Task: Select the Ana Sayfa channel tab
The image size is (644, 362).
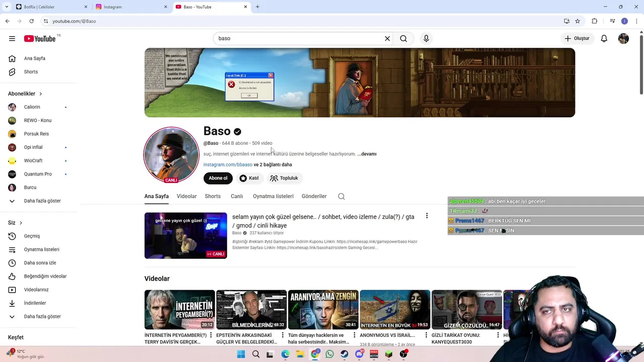Action: (x=156, y=196)
